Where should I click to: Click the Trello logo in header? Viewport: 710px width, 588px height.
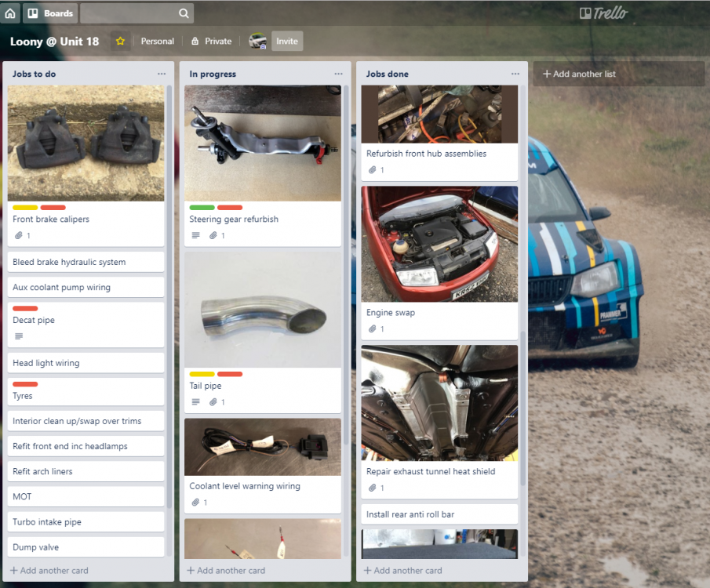click(x=603, y=13)
